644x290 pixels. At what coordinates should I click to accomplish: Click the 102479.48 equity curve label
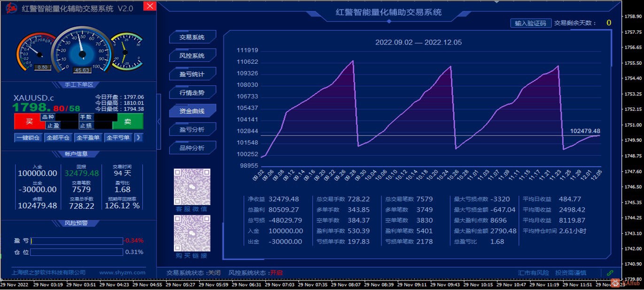point(585,131)
